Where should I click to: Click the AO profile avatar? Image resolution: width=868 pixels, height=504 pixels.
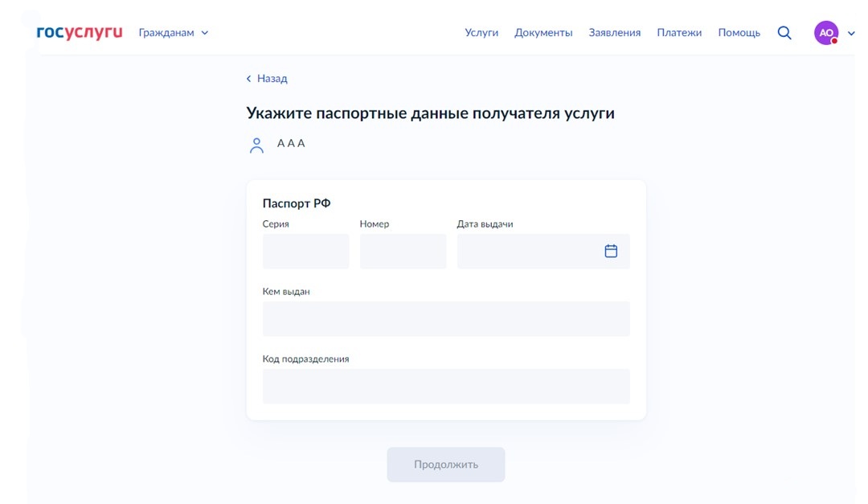tap(826, 33)
